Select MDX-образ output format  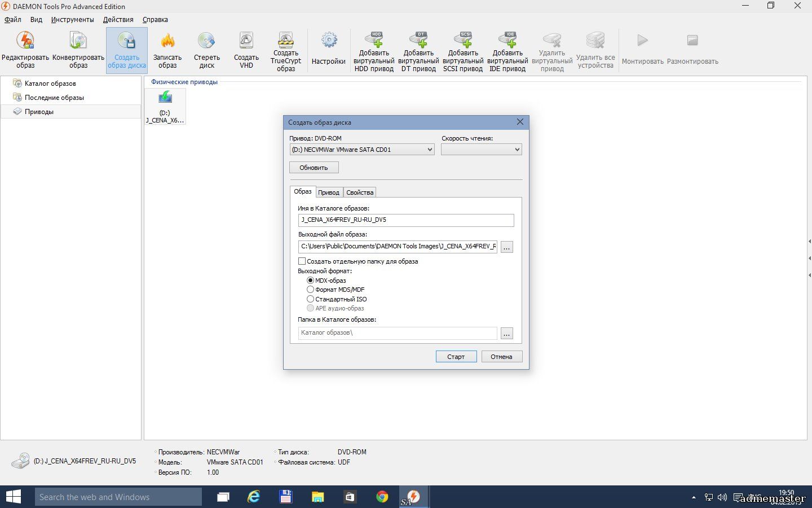(x=310, y=281)
